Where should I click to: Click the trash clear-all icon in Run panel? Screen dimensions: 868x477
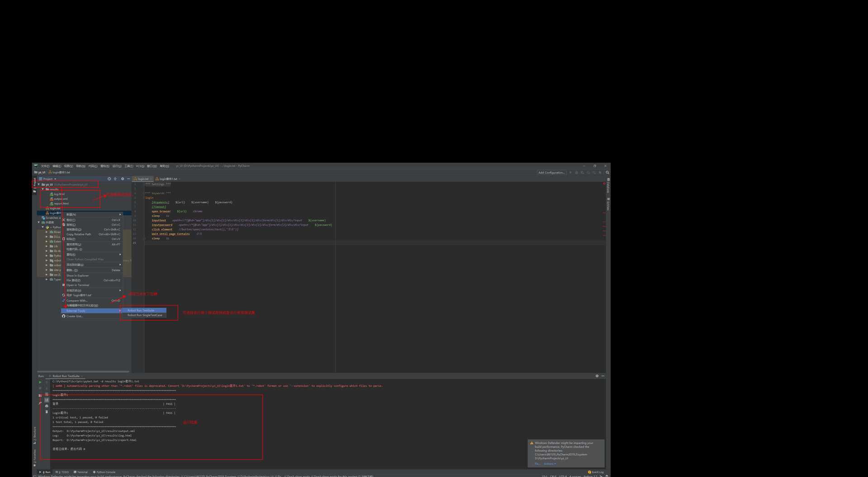[47, 412]
